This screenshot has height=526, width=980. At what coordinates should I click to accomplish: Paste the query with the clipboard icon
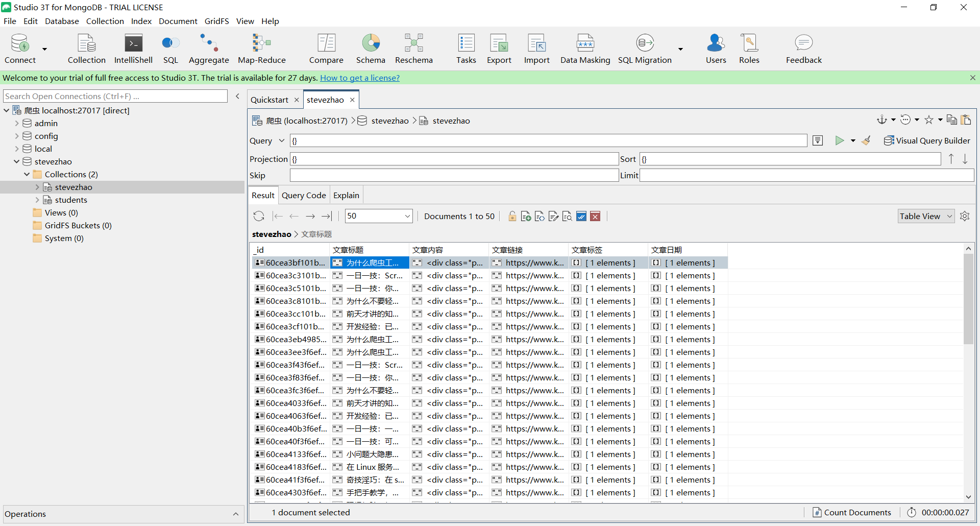point(966,119)
